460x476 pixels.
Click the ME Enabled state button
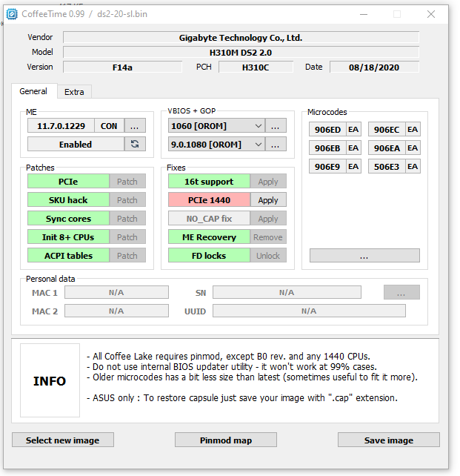[76, 144]
